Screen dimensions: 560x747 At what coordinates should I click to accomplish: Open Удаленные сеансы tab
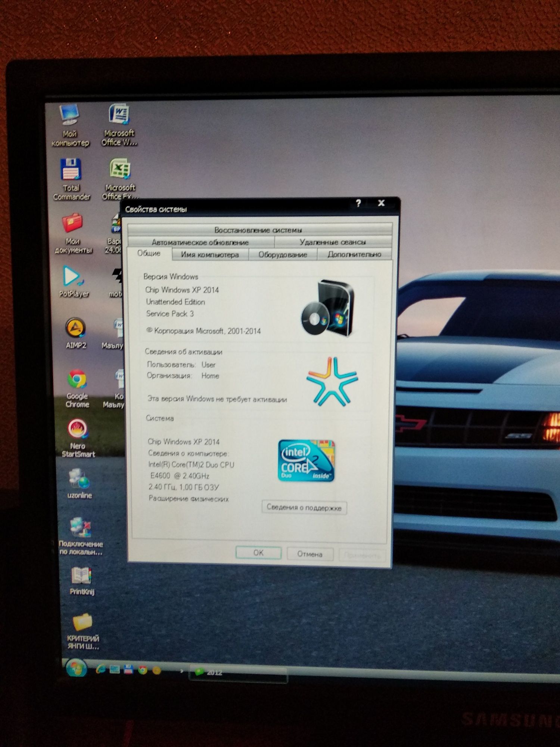(x=333, y=242)
